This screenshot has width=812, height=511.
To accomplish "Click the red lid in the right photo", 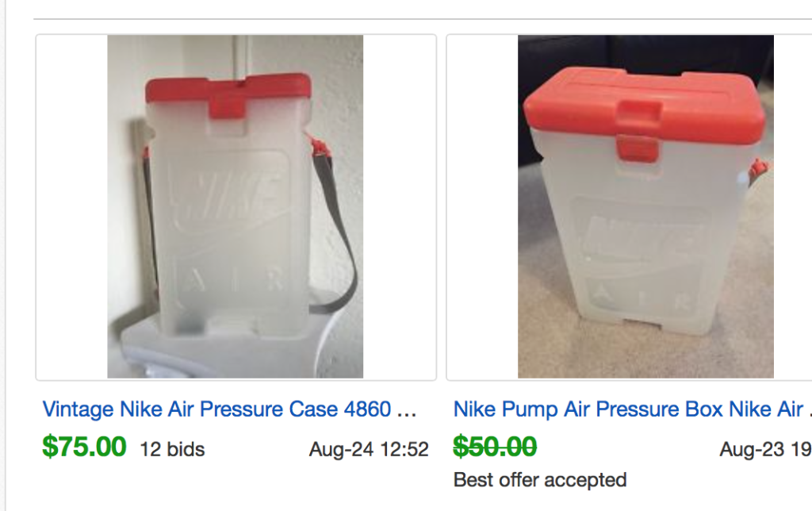I will point(644,102).
